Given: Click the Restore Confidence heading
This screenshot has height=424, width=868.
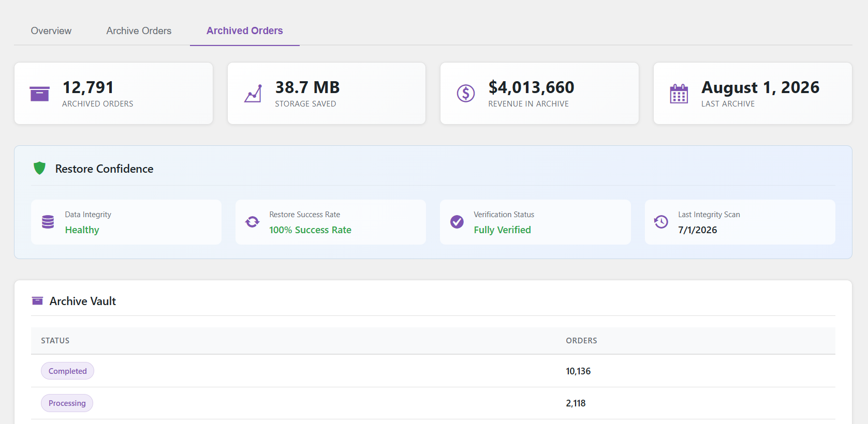Looking at the screenshot, I should 104,169.
